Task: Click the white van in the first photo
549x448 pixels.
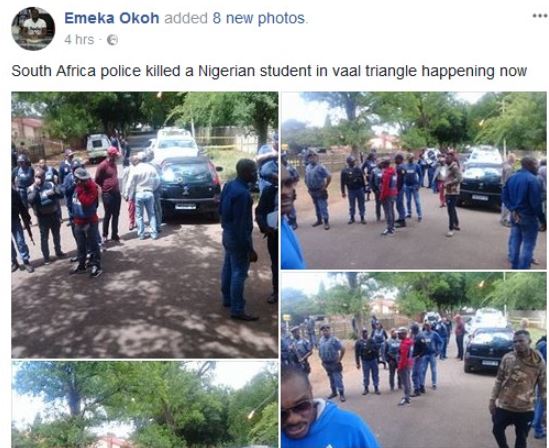Action: 98,147
